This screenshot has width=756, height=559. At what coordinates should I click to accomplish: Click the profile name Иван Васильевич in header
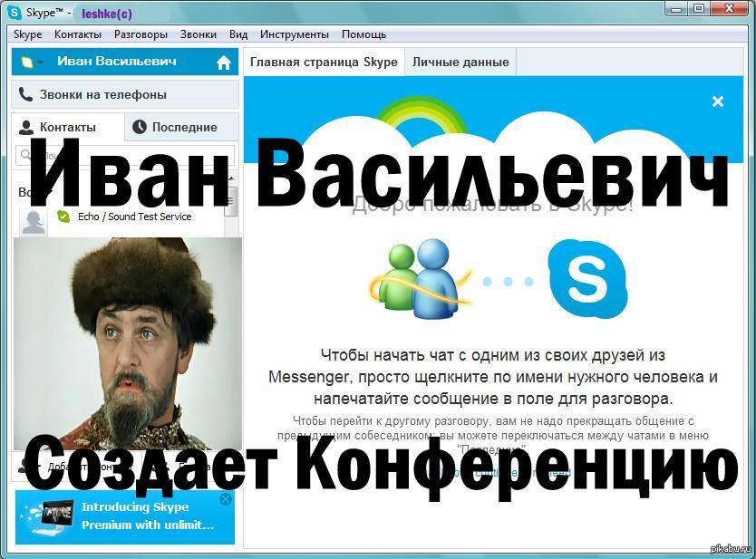(117, 62)
